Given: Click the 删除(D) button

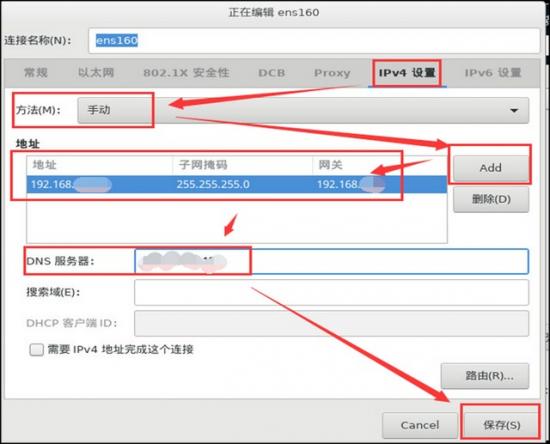Looking at the screenshot, I should [x=491, y=199].
